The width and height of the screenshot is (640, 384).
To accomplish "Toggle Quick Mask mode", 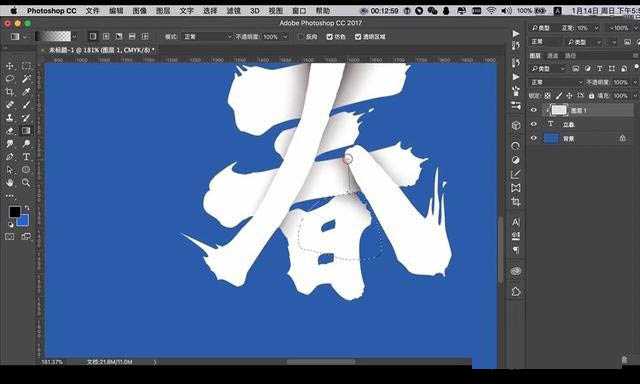I will tap(10, 237).
